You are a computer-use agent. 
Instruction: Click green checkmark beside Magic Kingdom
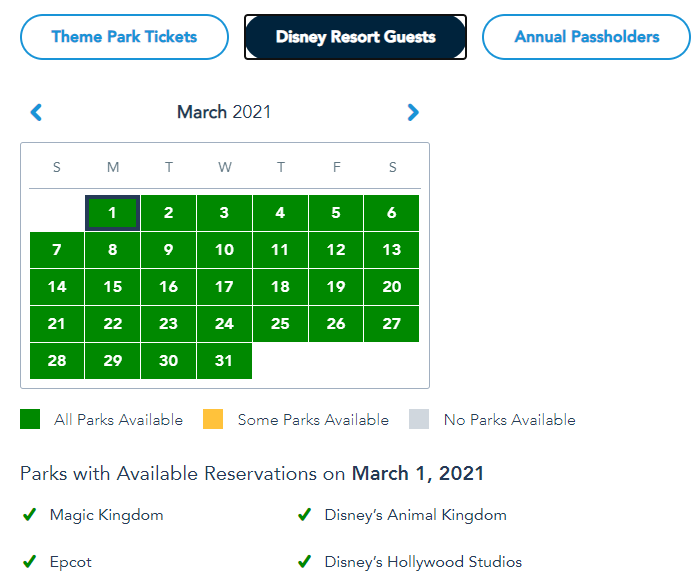click(29, 515)
